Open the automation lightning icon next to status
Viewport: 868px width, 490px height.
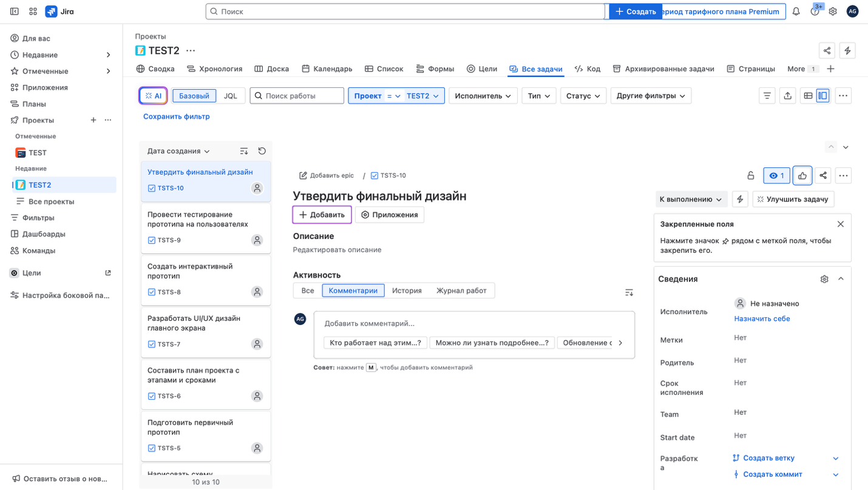tap(739, 199)
